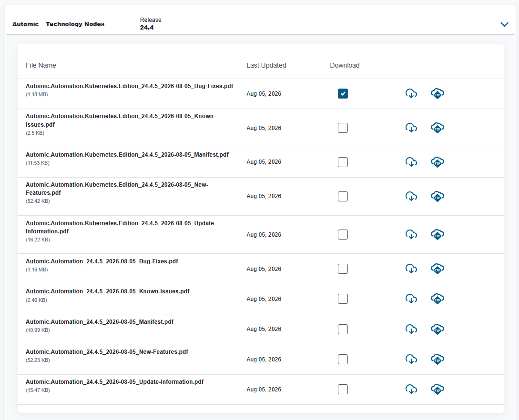519x420 pixels.
Task: Select Automic.Automation_24.4.5 Known-Issues.pdf checkbox
Action: [343, 299]
